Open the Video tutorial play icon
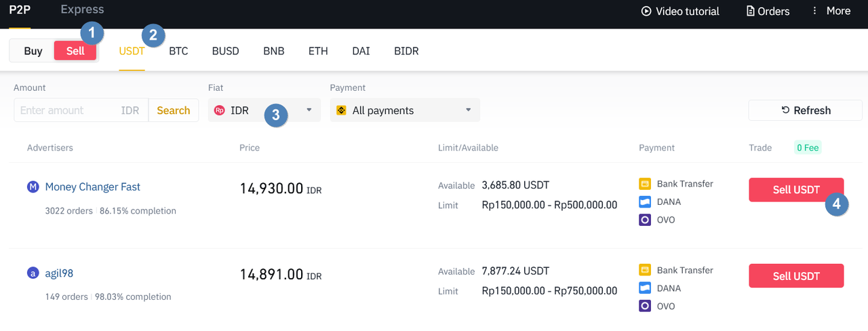This screenshot has height=331, width=868. click(646, 11)
